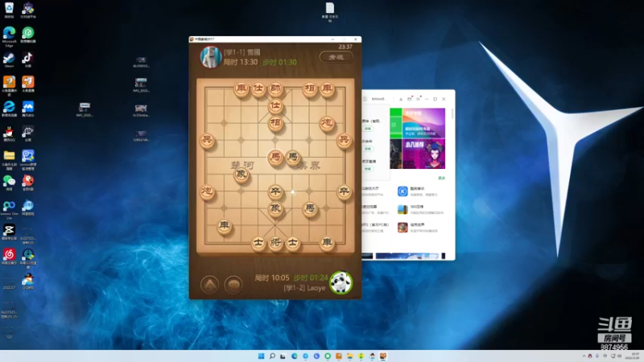Open the NetEase Cloud Music desktop shortcut
The image size is (644, 362).
(x=9, y=257)
